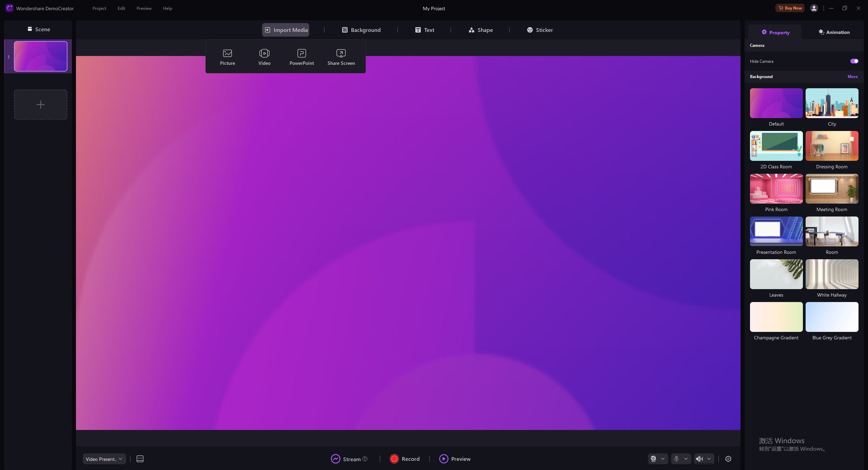Screen dimensions: 868x470
Task: Open the webcam device dropdown arrow
Action: (663, 459)
